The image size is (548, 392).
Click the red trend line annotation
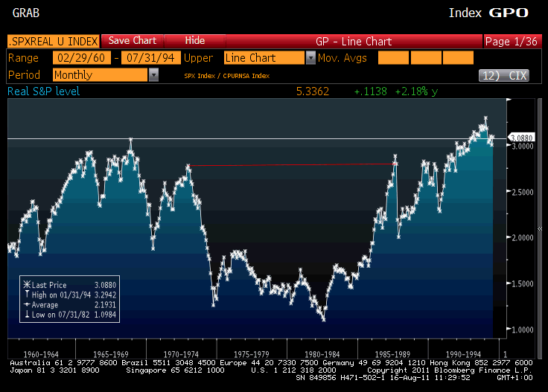point(290,164)
